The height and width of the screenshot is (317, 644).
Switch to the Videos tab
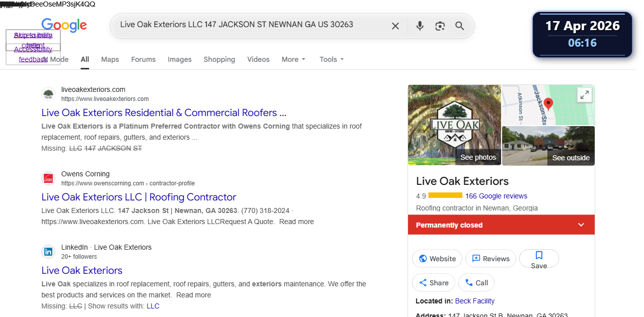point(259,59)
